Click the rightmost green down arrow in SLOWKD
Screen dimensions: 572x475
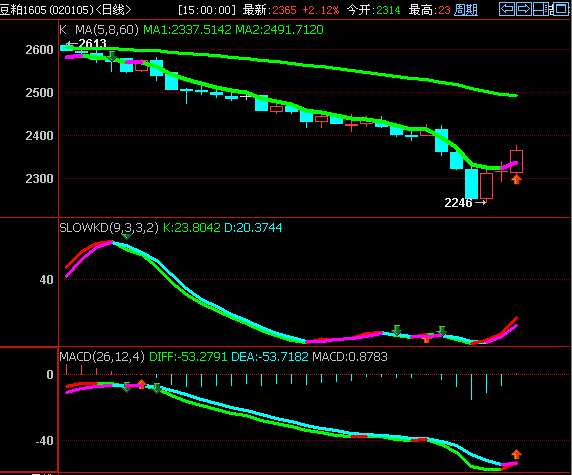(441, 331)
